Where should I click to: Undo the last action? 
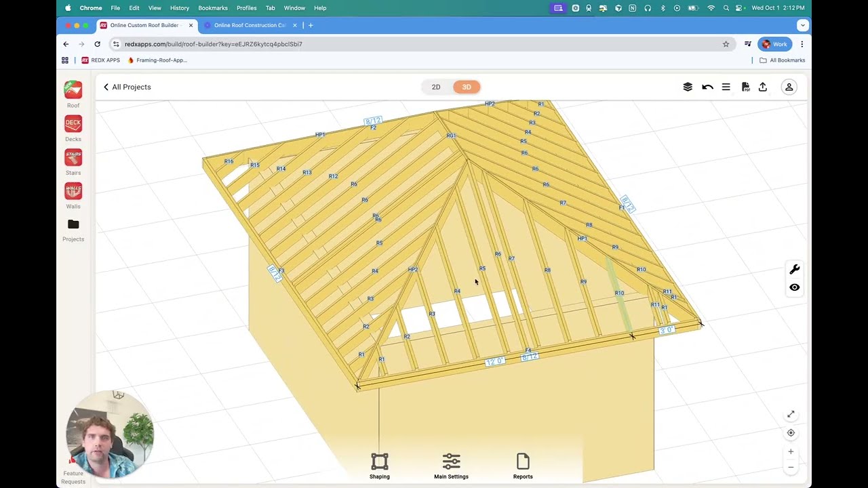coord(707,87)
